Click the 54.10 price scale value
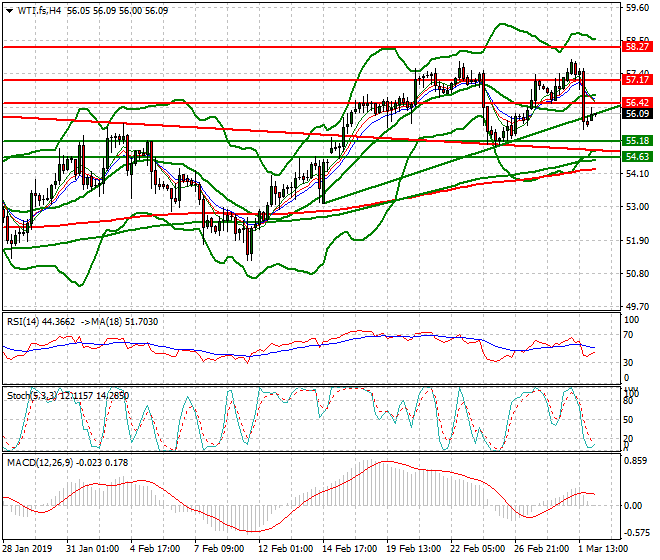 click(637, 174)
